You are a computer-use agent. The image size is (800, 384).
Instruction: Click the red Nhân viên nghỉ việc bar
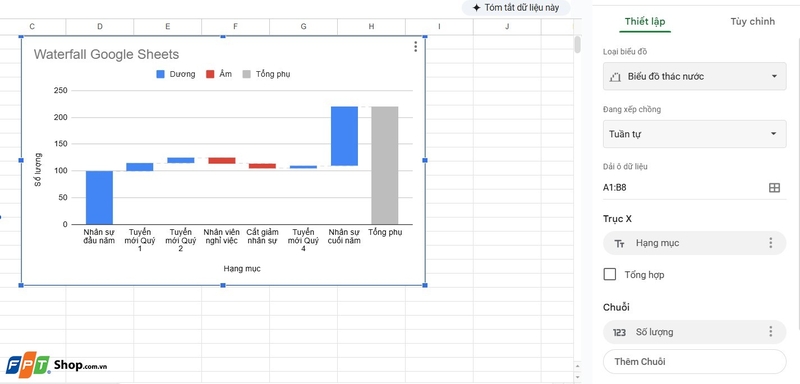(x=222, y=161)
